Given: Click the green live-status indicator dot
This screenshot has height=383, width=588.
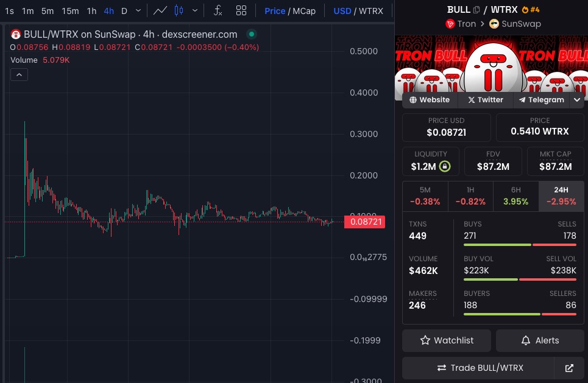Looking at the screenshot, I should 252,35.
